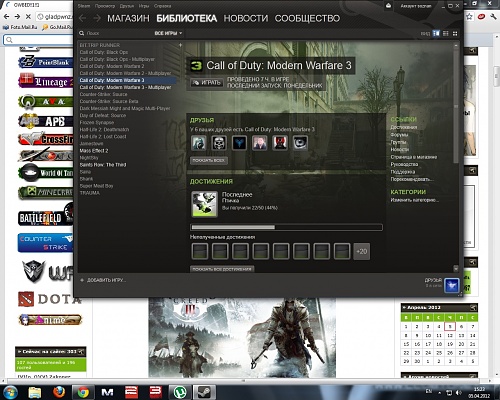The height and width of the screenshot is (400, 500).
Task: Open the account dropdown in title bar
Action: click(x=416, y=6)
